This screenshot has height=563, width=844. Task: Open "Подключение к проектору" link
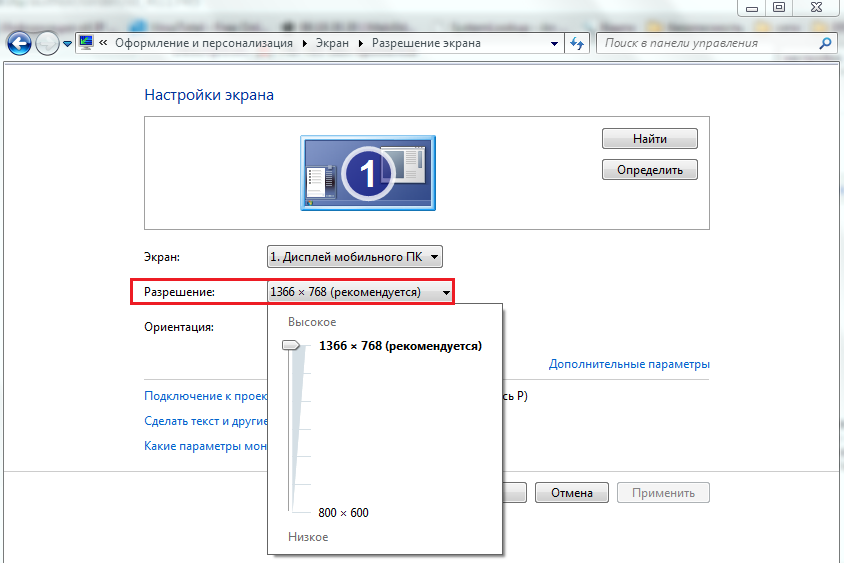[205, 396]
